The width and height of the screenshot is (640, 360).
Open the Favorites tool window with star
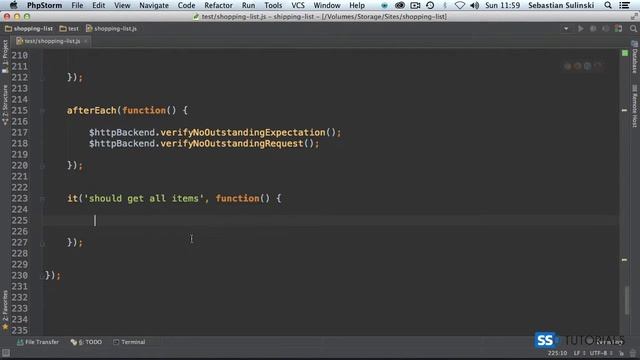tap(5, 310)
